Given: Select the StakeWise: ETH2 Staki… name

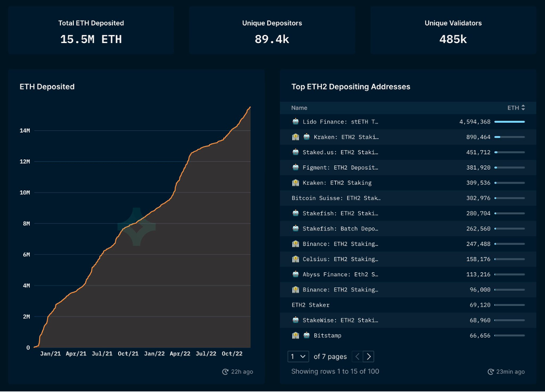Looking at the screenshot, I should pyautogui.click(x=340, y=320).
